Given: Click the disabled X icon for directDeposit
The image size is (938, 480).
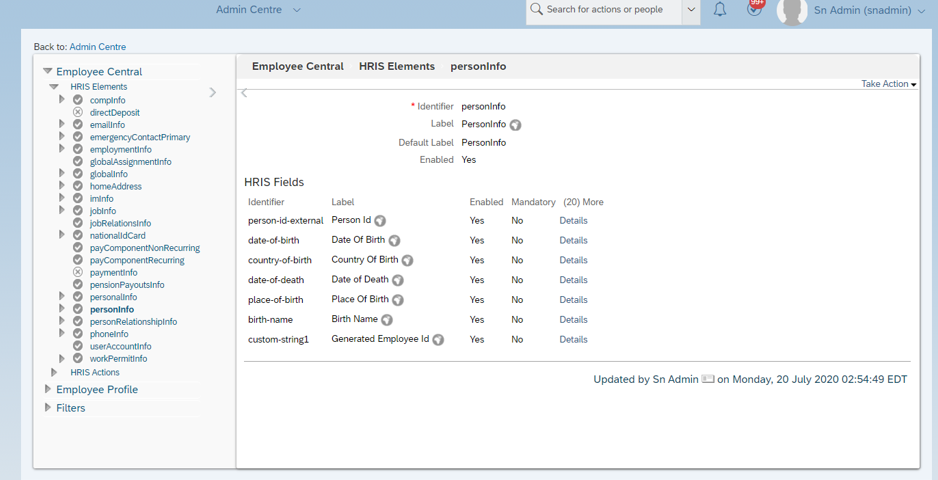Looking at the screenshot, I should (78, 113).
